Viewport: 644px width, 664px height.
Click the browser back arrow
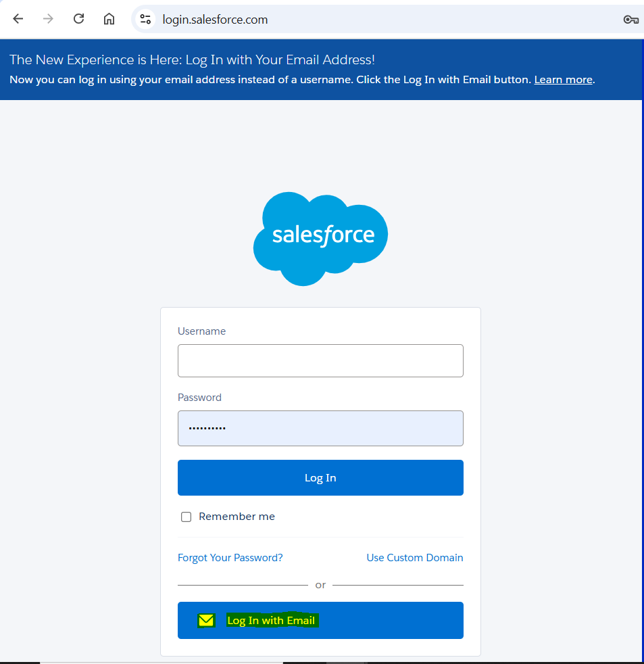pyautogui.click(x=18, y=19)
